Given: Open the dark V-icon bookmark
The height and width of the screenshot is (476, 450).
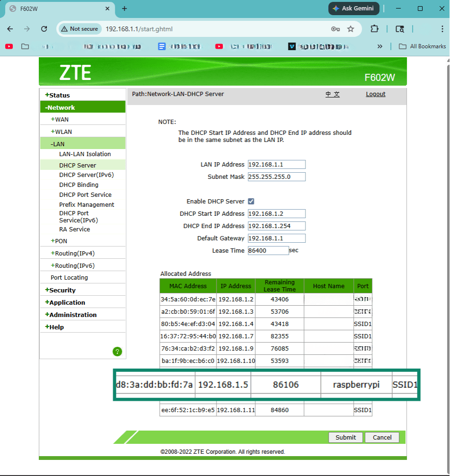Looking at the screenshot, I should click(318, 46).
